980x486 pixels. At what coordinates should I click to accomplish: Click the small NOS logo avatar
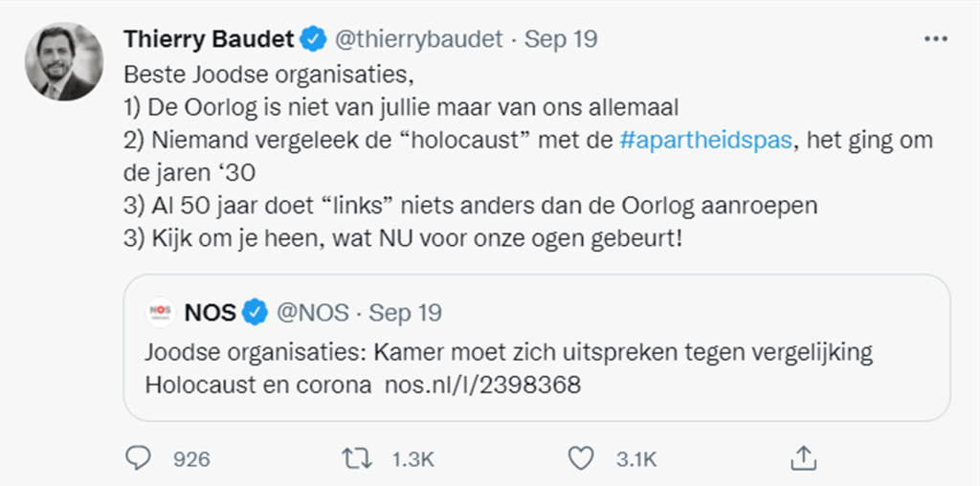coord(161,312)
